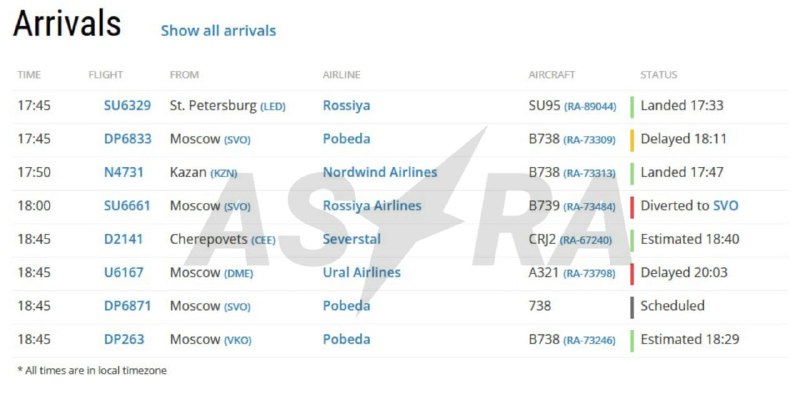Screen dimensions: 800x396
Task: Select flight DP6871
Action: coord(128,306)
